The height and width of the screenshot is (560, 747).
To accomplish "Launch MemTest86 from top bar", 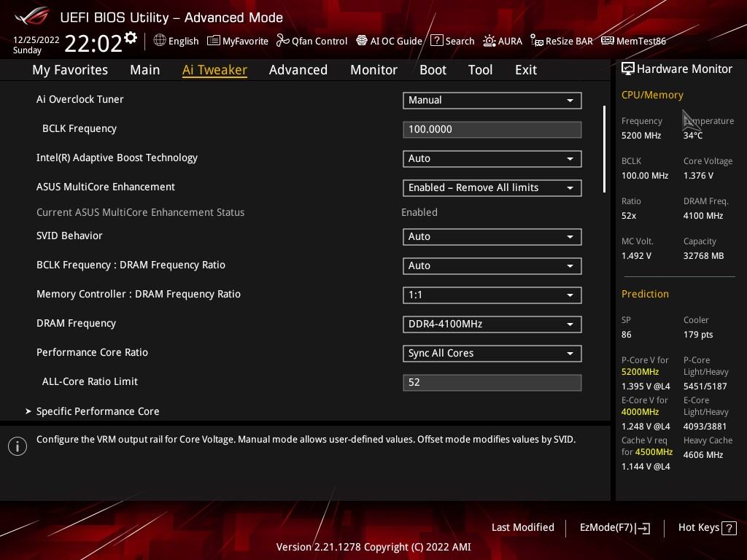I will pos(634,41).
